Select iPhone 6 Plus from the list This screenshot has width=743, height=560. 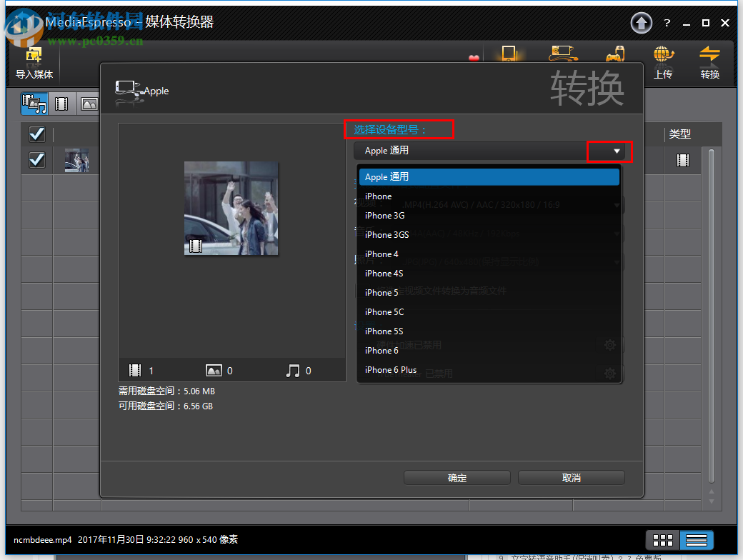392,370
